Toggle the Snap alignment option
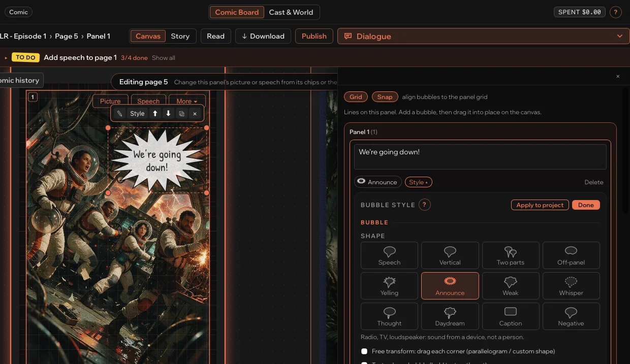 pos(385,97)
